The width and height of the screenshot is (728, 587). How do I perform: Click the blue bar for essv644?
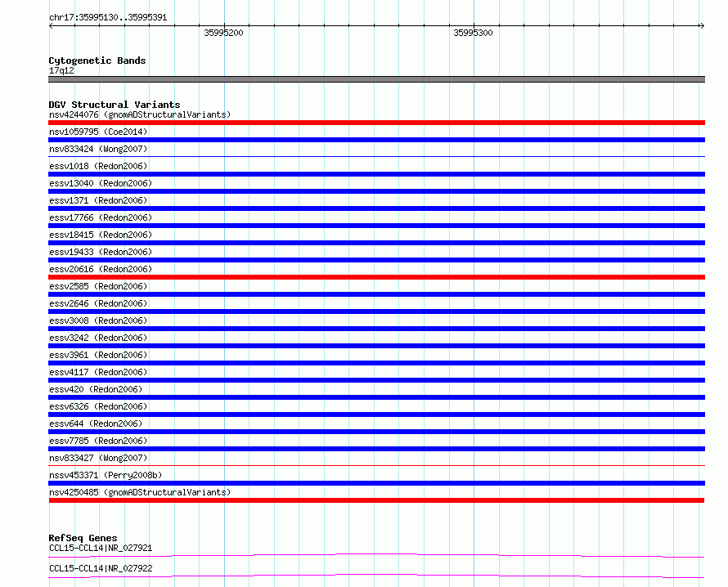tap(376, 432)
